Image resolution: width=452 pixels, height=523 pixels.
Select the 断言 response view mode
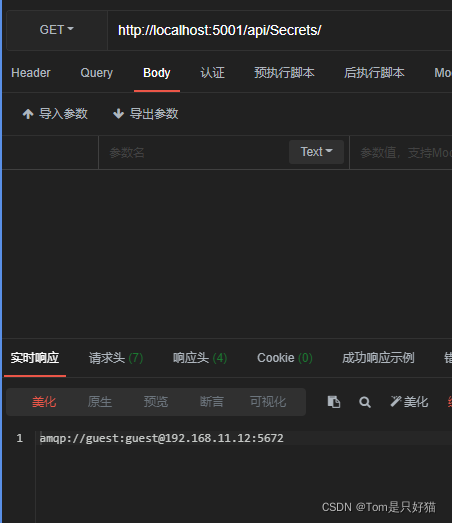tap(212, 402)
